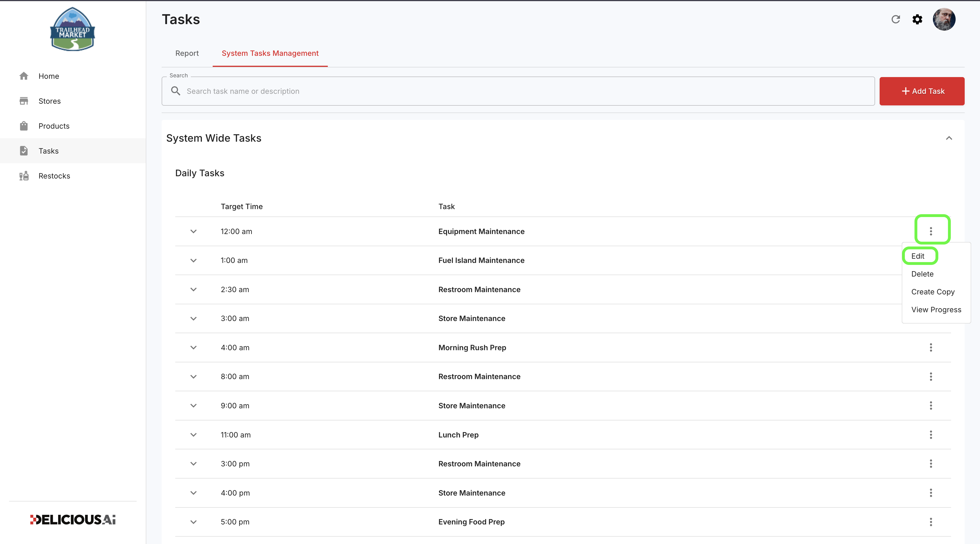Expand the 4:00 pm Store Maintenance row
This screenshot has width=980, height=544.
coord(193,493)
